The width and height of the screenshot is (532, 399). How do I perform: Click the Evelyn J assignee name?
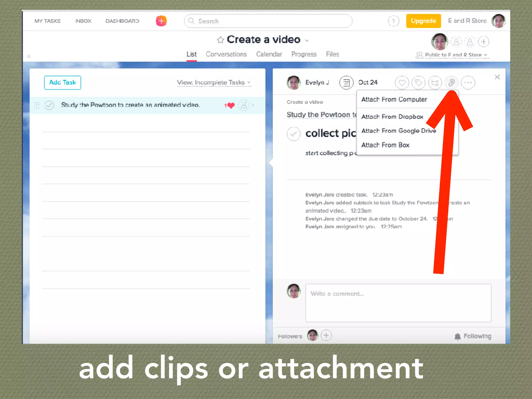coord(317,83)
